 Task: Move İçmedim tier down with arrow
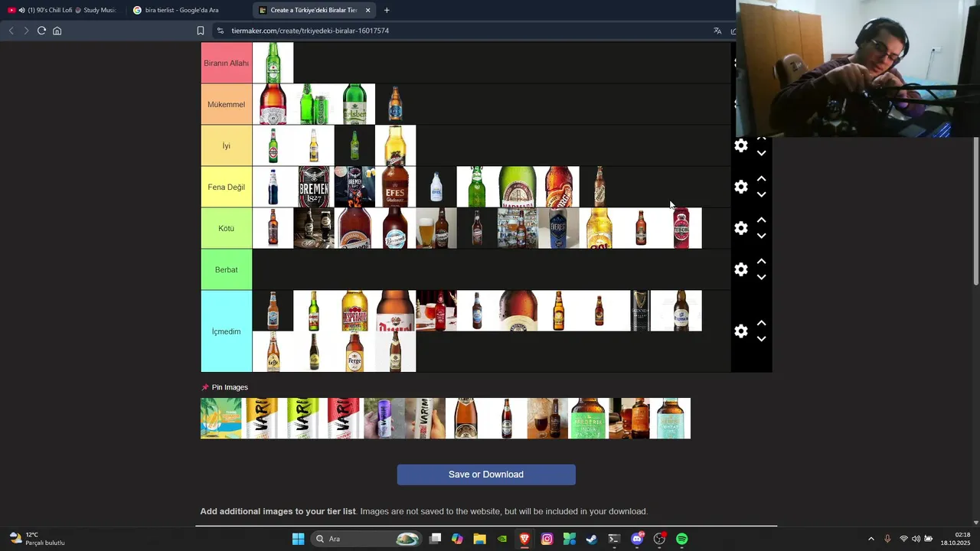761,339
